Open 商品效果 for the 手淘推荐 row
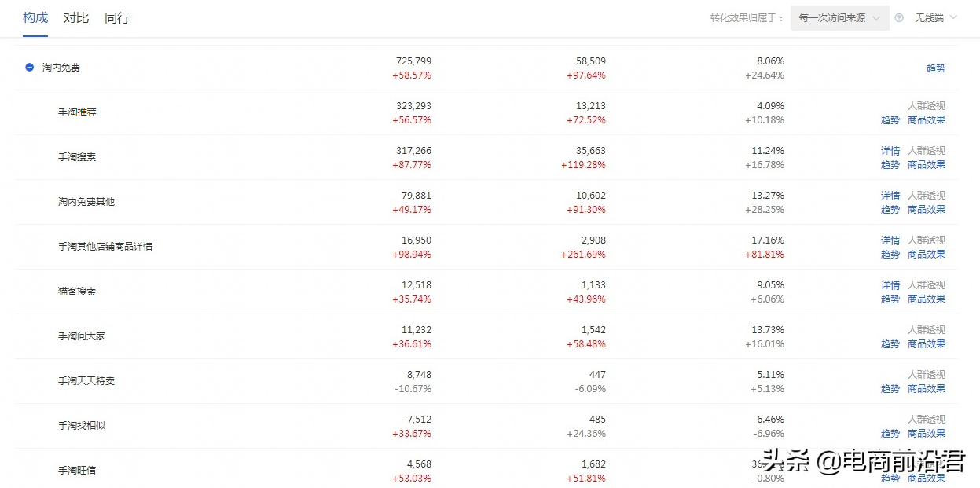980x488 pixels. pos(926,120)
